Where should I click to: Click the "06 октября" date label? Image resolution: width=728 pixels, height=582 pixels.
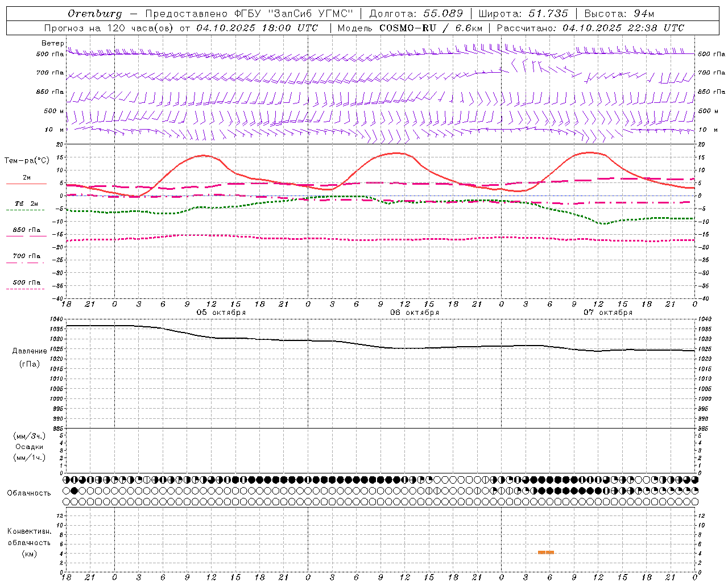[x=415, y=312]
